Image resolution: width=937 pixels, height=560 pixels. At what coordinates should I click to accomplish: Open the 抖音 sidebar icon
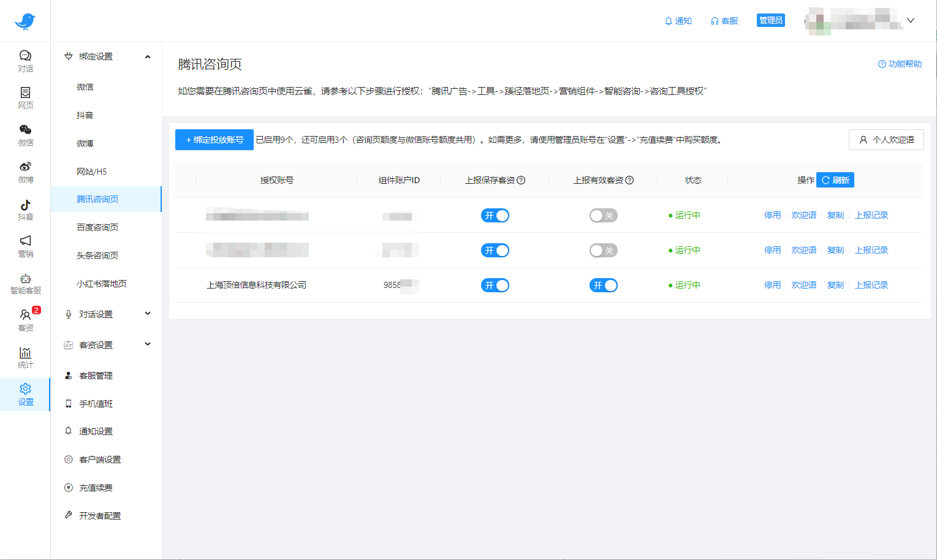pyautogui.click(x=25, y=208)
